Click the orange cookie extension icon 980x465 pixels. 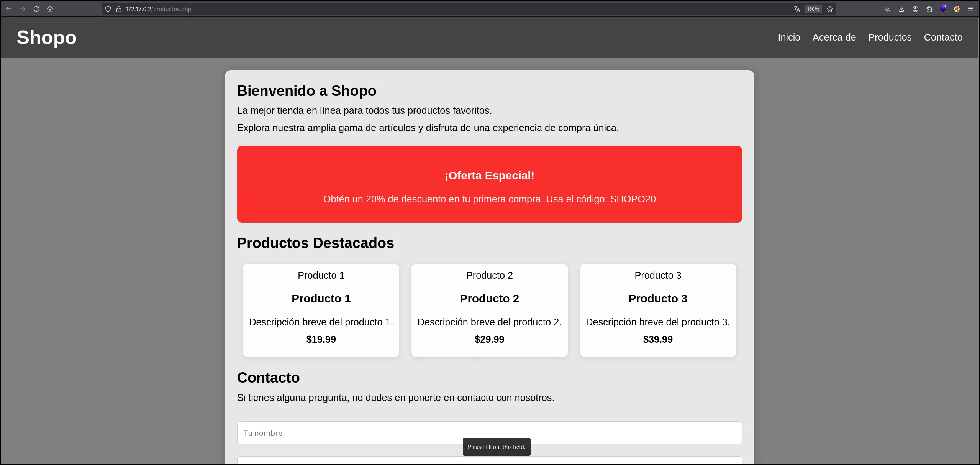(x=957, y=9)
